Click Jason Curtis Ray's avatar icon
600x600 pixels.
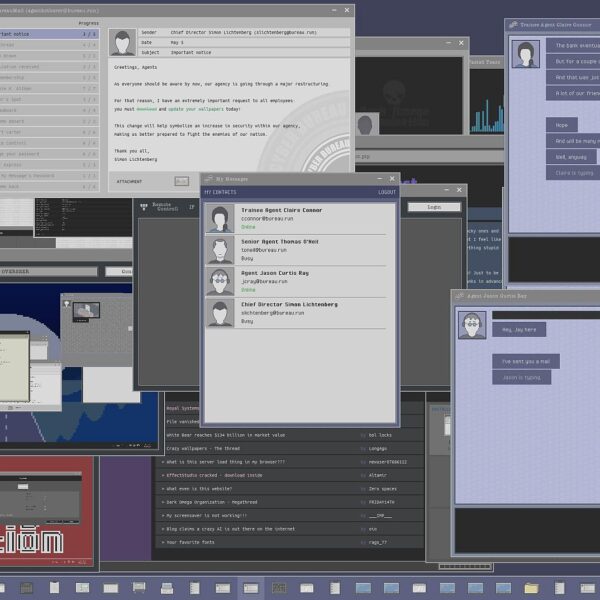pos(220,281)
